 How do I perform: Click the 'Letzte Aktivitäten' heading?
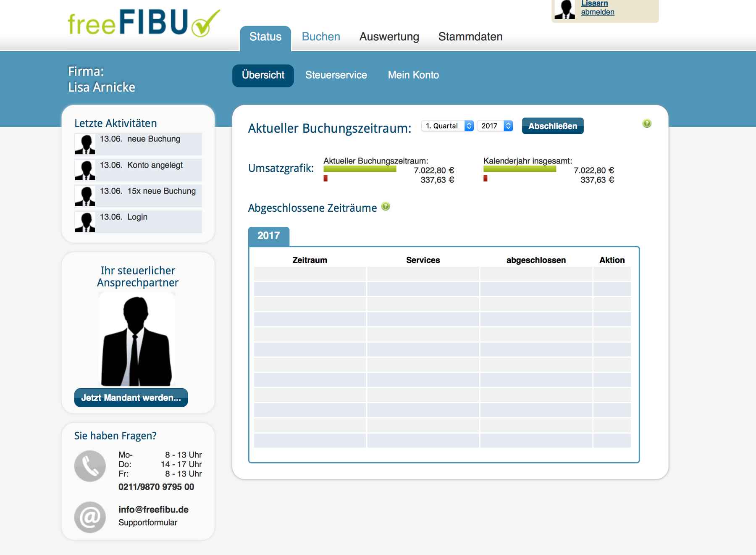pyautogui.click(x=115, y=124)
